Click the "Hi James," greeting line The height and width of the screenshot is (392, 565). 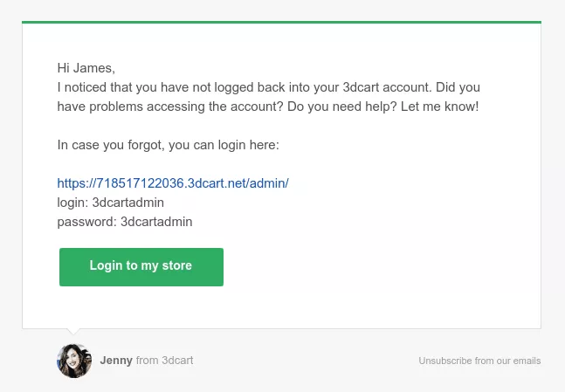tap(86, 68)
